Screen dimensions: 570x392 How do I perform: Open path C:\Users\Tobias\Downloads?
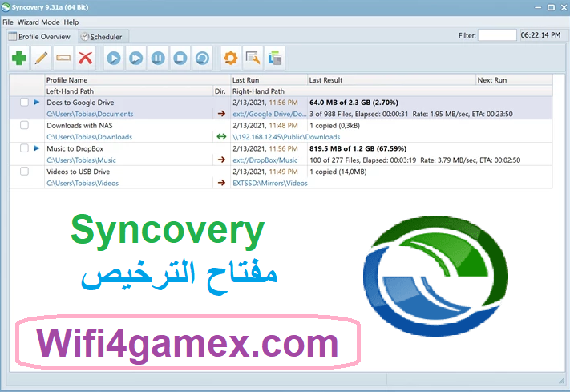90,137
